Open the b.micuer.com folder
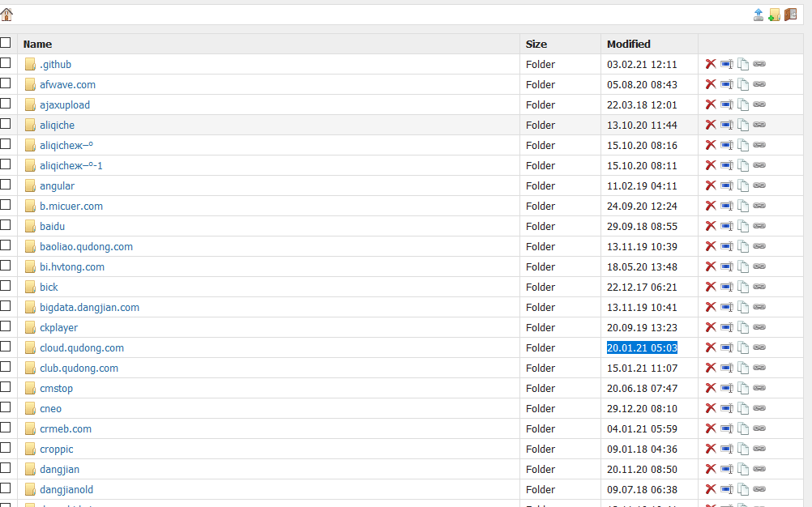Viewport: 812px width, 507px height. tap(71, 206)
